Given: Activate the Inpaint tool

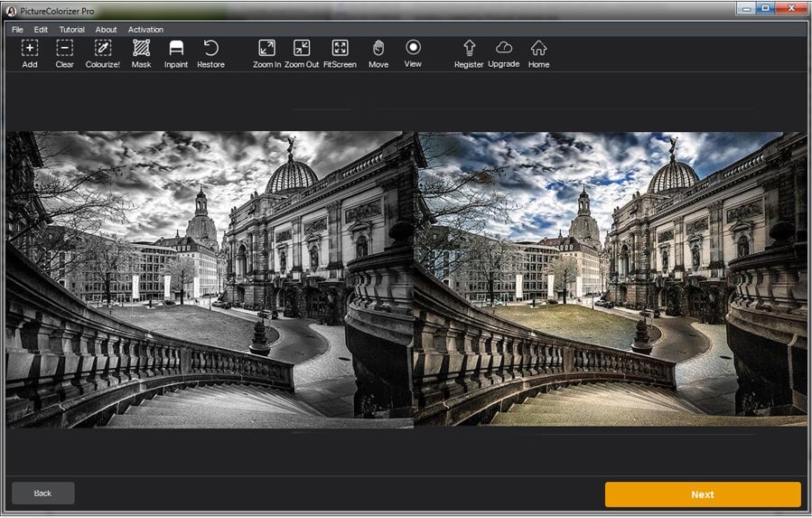Looking at the screenshot, I should pos(176,54).
